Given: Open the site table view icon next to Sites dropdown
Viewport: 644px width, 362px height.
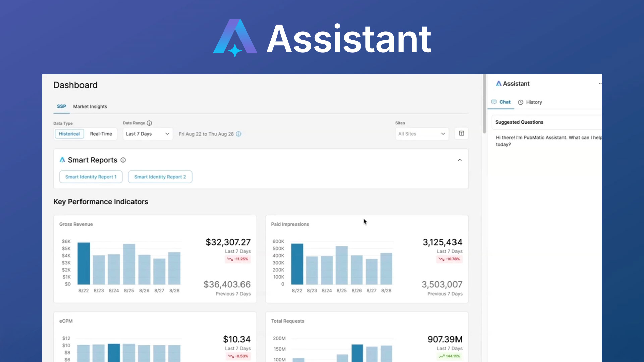Looking at the screenshot, I should (462, 133).
